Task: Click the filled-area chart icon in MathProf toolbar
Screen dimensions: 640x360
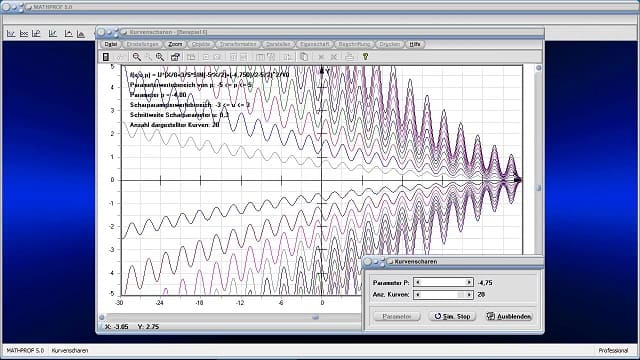Action: [81, 34]
